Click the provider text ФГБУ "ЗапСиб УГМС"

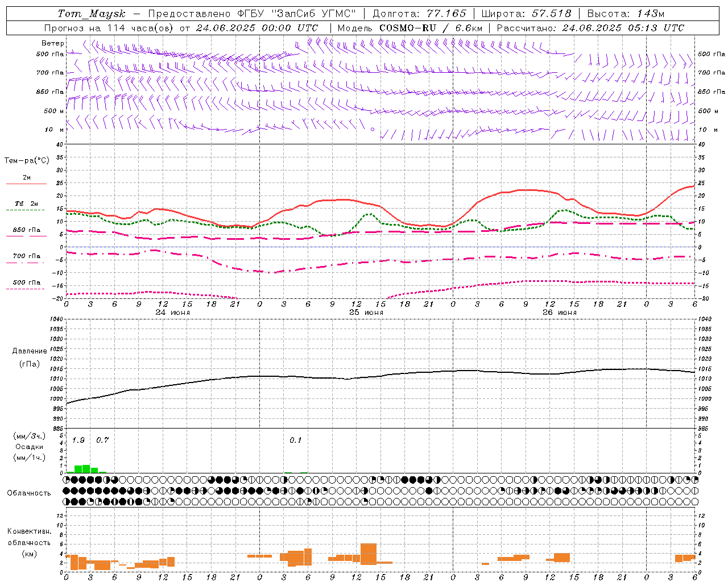tap(296, 14)
